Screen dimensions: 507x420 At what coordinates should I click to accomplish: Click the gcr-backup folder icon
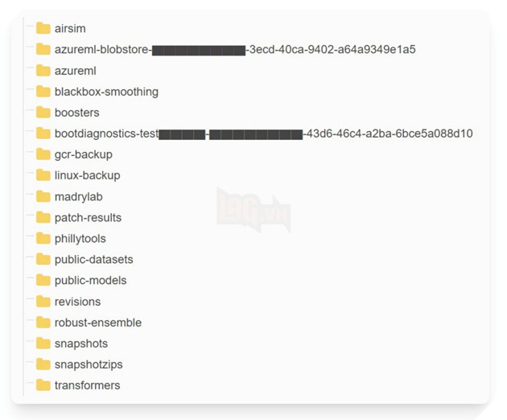43,154
